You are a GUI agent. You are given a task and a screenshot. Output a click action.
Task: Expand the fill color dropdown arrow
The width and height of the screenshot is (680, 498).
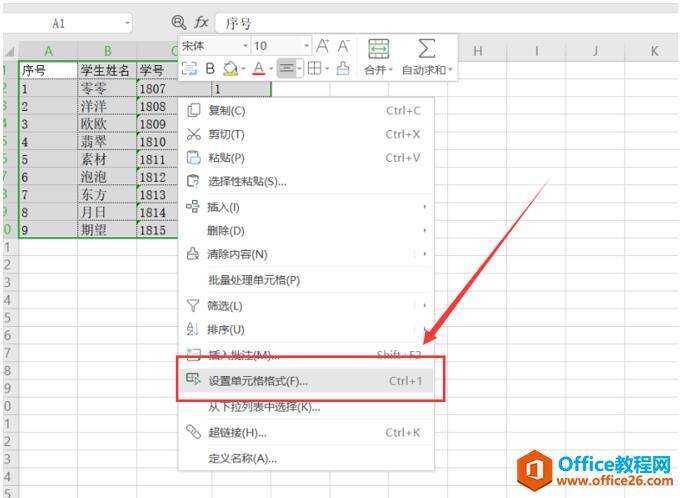(243, 69)
